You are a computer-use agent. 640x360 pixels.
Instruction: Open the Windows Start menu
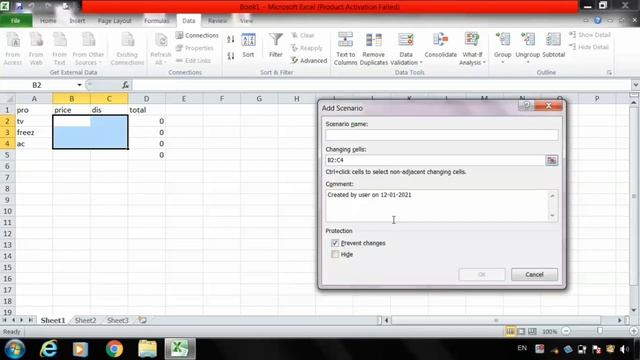[x=15, y=349]
